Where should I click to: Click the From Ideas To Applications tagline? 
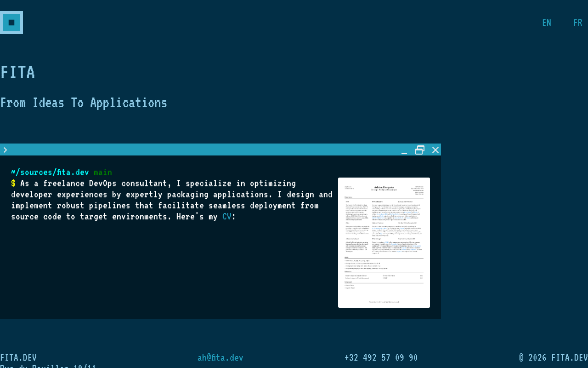[x=84, y=103]
